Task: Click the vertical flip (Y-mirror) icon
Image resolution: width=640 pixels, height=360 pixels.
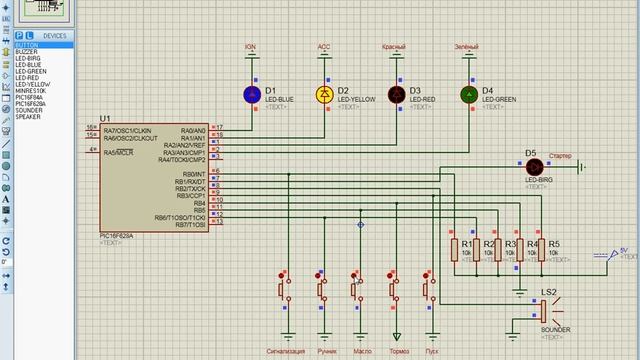Action: point(6,287)
